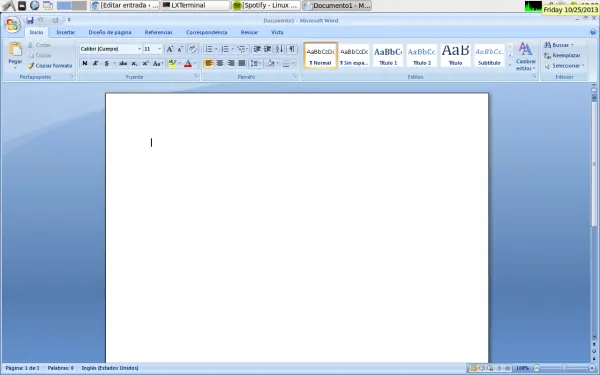Open Word help via the blue question mark
Viewport: 600px width, 375px height.
pos(593,33)
